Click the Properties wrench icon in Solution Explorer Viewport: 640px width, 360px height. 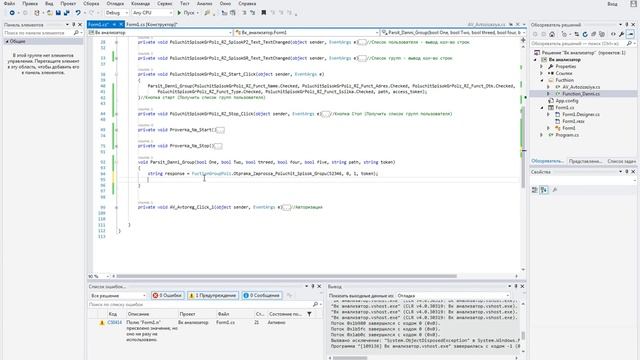(622, 34)
